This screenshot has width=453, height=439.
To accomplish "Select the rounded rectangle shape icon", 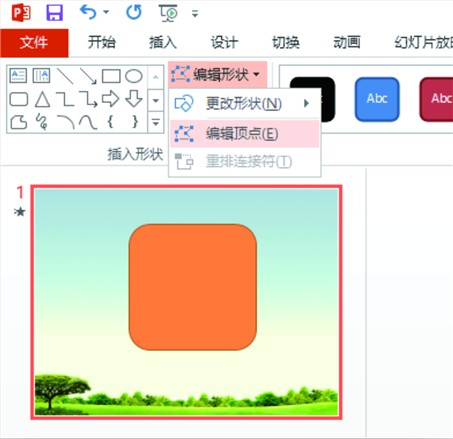I will pyautogui.click(x=19, y=99).
